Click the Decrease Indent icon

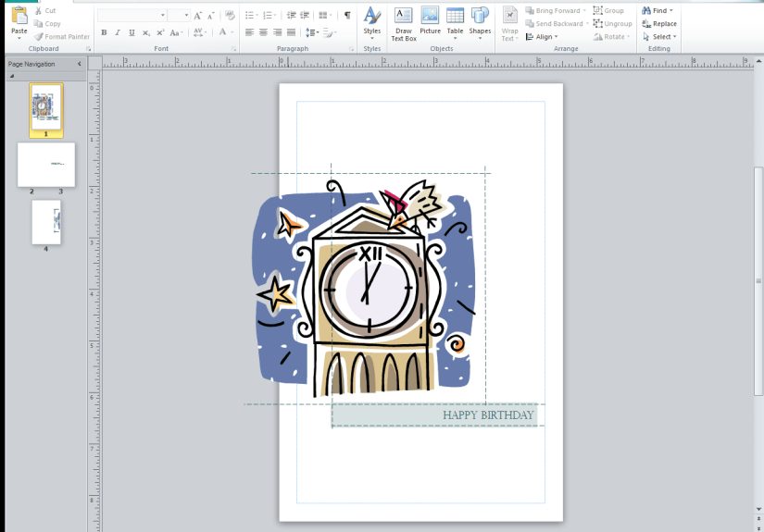[292, 16]
